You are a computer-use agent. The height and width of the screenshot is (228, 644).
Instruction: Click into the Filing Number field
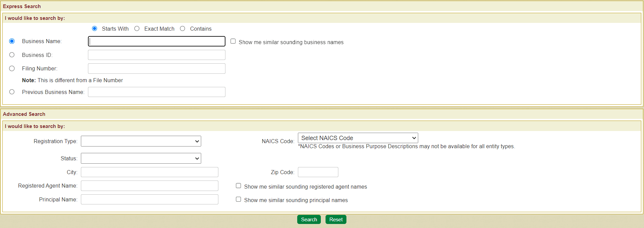click(x=157, y=69)
